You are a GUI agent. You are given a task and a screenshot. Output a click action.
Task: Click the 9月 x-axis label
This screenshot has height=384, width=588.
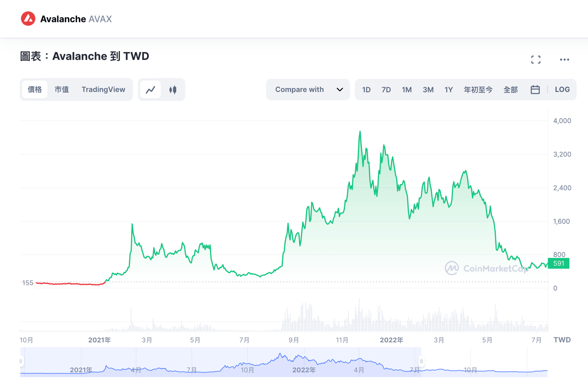(x=294, y=340)
